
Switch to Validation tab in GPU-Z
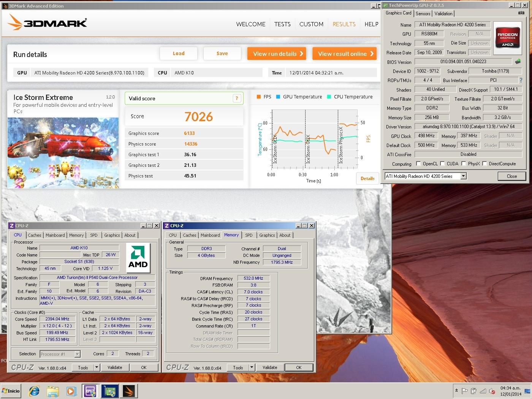pyautogui.click(x=443, y=13)
